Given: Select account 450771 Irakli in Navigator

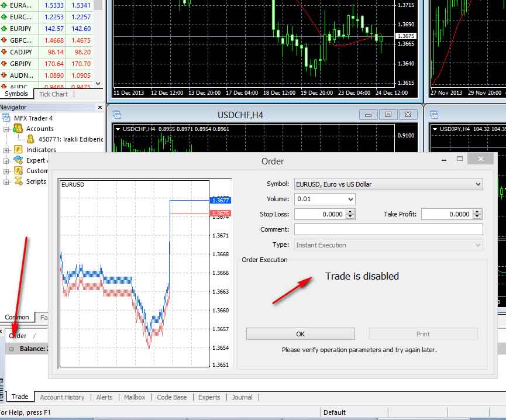Looking at the screenshot, I should tap(71, 139).
